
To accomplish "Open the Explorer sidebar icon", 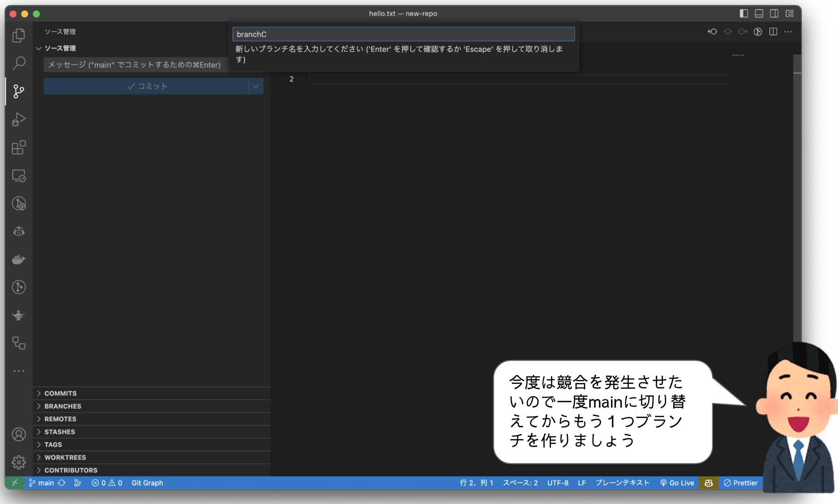I will [x=19, y=35].
